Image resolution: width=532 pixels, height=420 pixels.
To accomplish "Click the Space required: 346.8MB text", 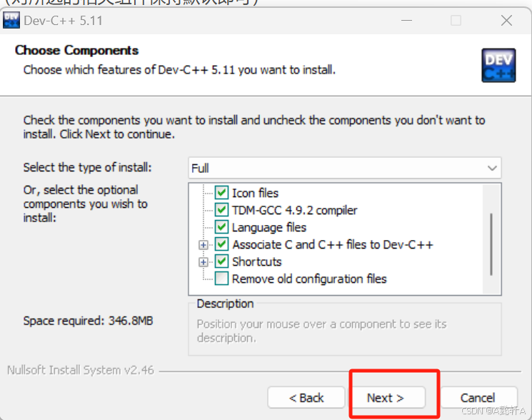I will pos(89,321).
